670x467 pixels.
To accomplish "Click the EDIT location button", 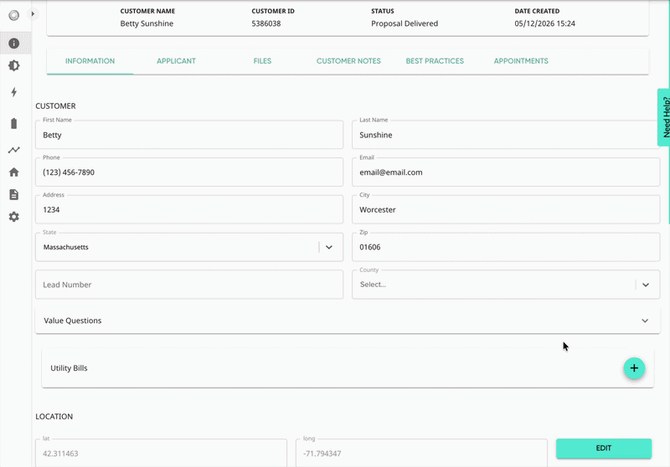I will click(604, 448).
